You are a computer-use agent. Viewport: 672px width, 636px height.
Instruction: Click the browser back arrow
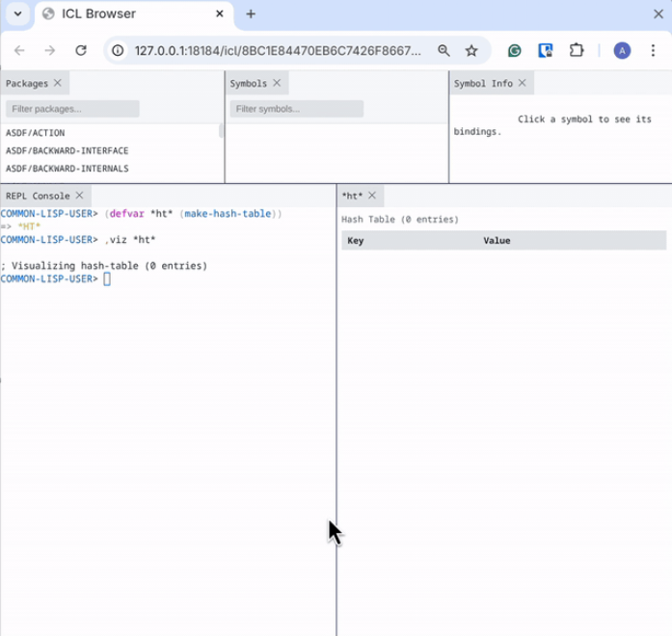click(x=19, y=50)
